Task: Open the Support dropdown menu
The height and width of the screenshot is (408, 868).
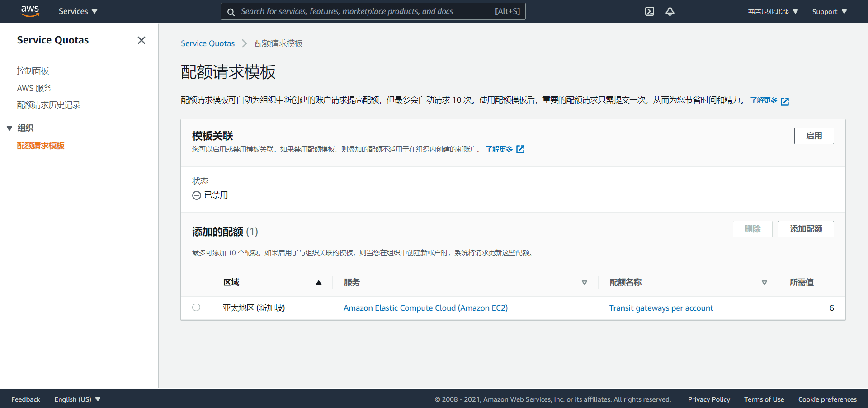Action: click(829, 11)
